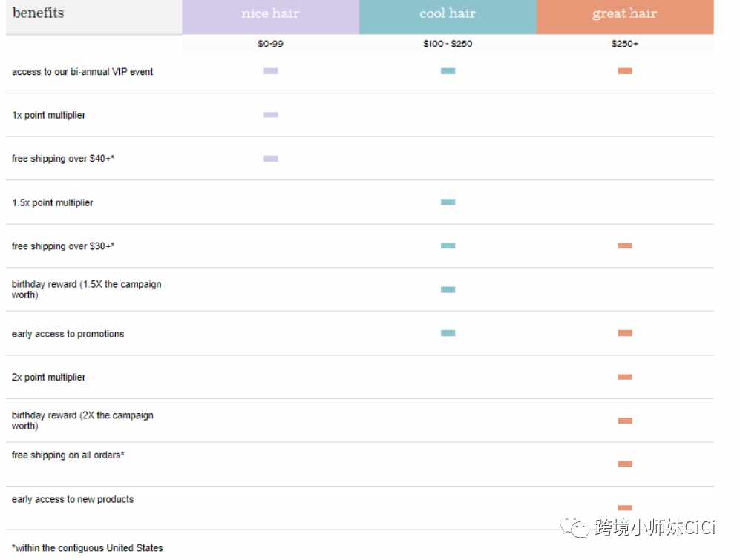Click orange marker in VIP event row
The width and height of the screenshot is (740, 560).
click(625, 71)
